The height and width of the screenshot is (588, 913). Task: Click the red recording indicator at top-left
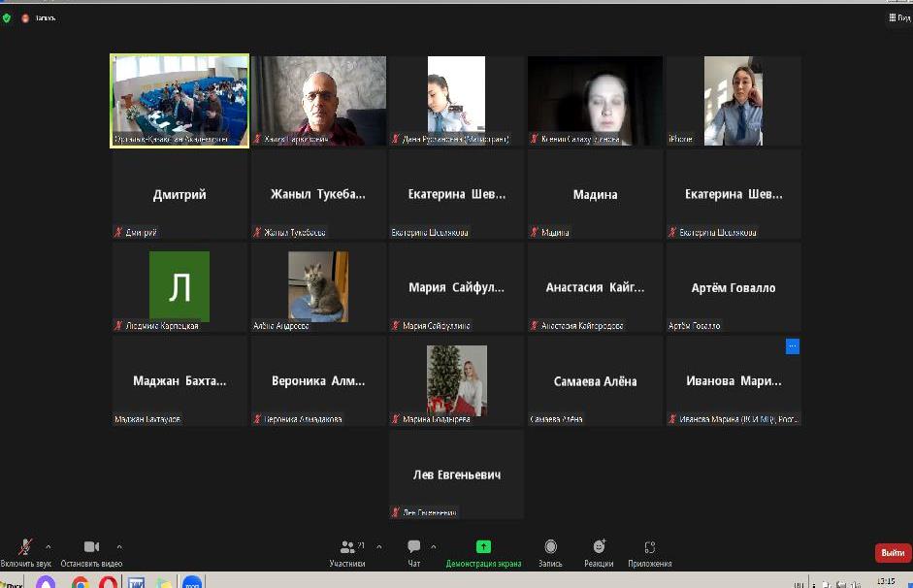pos(27,17)
